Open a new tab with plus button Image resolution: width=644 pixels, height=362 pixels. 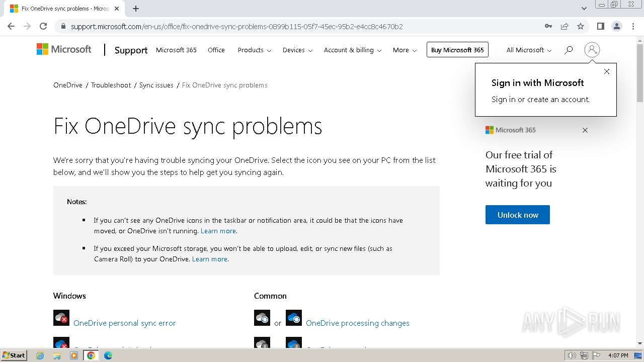pyautogui.click(x=136, y=9)
